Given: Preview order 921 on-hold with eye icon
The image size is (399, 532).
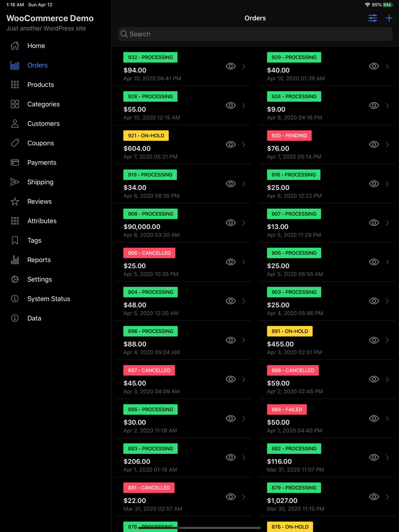Looking at the screenshot, I should click(231, 144).
